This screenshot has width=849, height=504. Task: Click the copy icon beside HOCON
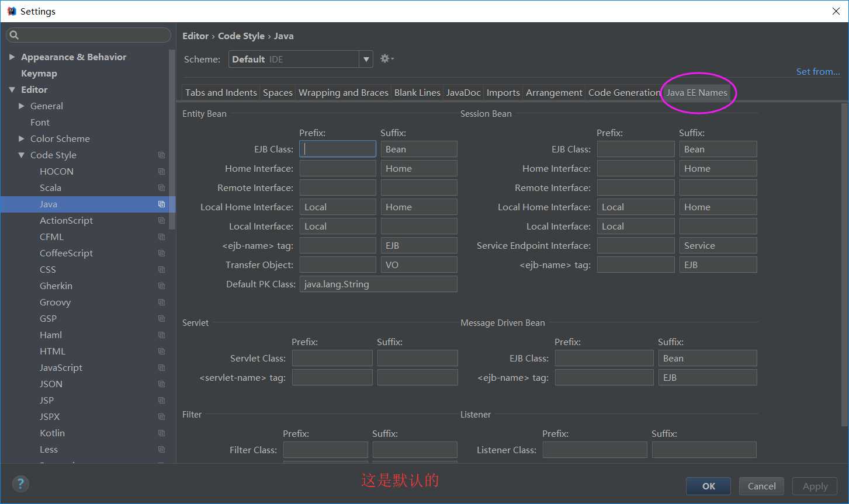(x=162, y=171)
